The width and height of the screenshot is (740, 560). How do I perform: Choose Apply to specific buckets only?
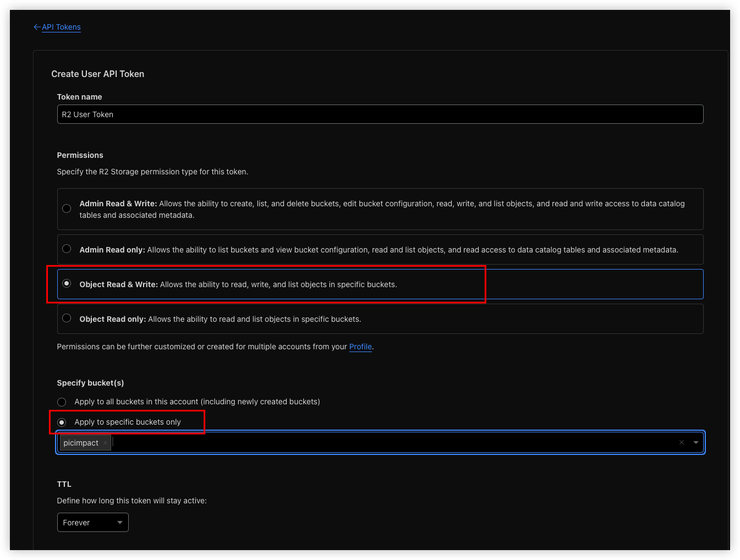click(62, 422)
